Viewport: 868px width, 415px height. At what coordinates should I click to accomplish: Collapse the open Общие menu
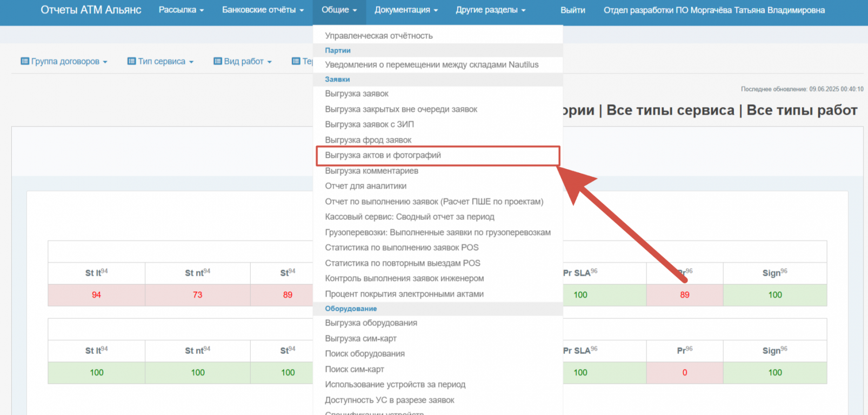[x=339, y=10]
